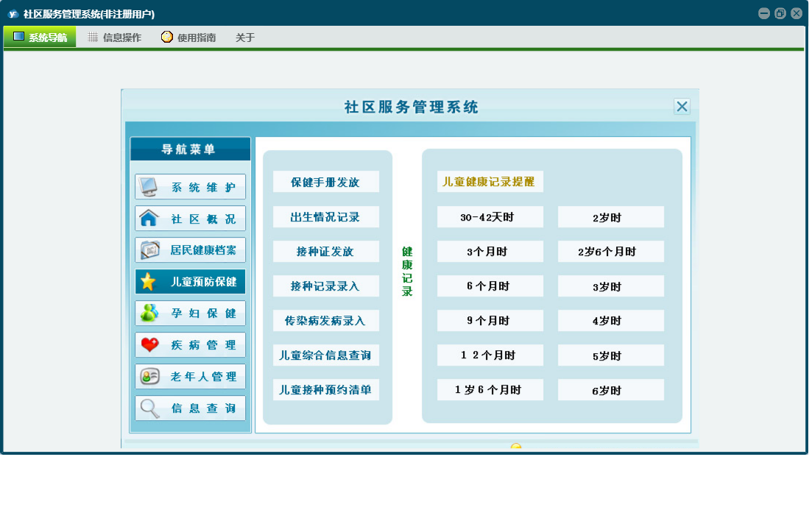This screenshot has width=809, height=532.
Task: Click the red heart icon for 疾病管理
Action: (x=149, y=345)
